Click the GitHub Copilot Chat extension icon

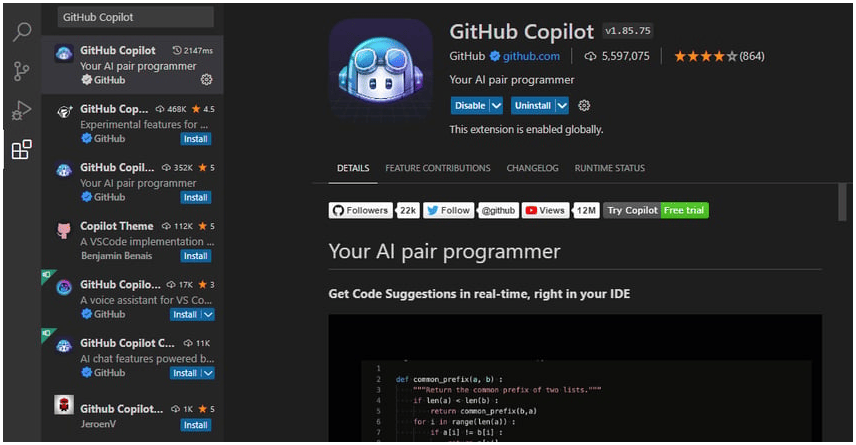point(64,346)
